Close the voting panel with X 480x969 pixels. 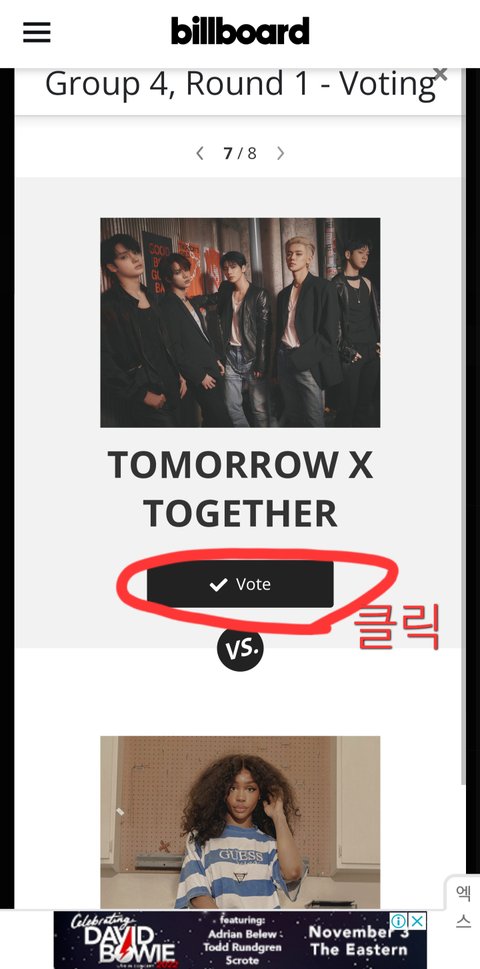(x=440, y=74)
